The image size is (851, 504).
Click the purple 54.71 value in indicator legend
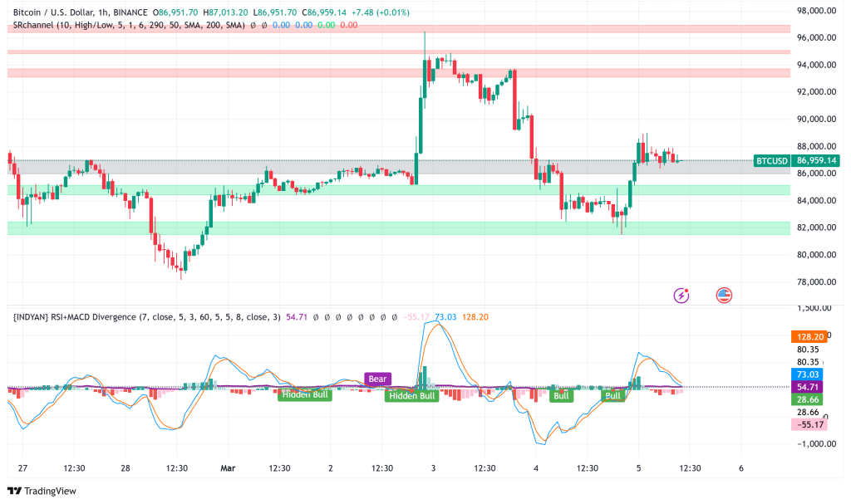[x=297, y=317]
